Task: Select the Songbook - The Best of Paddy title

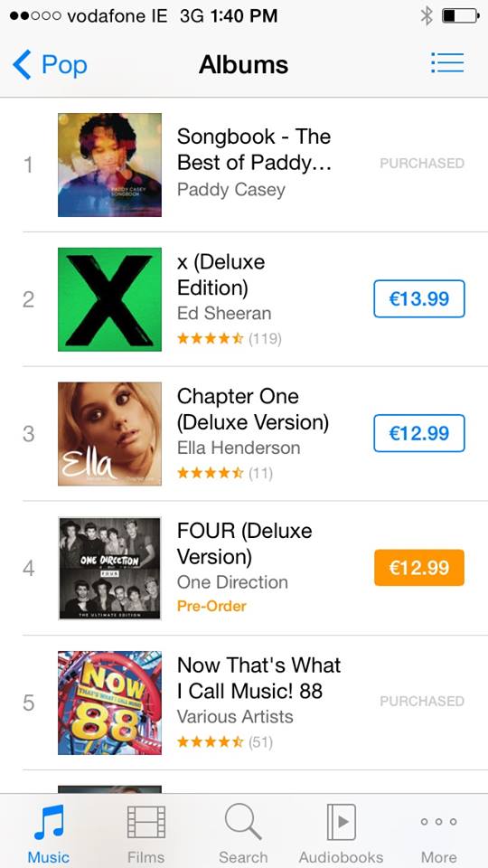Action: [x=254, y=149]
